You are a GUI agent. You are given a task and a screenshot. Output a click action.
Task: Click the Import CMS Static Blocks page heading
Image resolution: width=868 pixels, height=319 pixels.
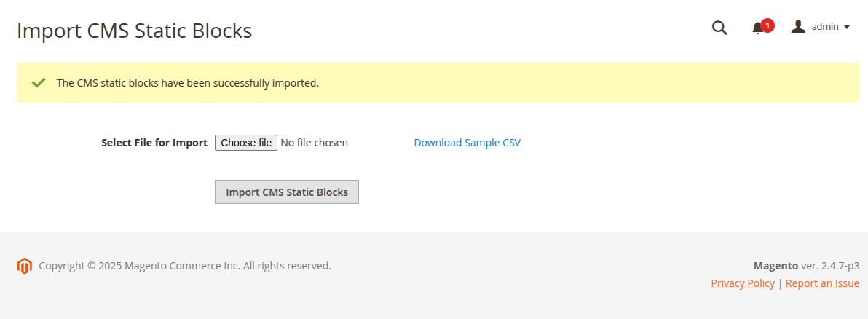(x=135, y=31)
